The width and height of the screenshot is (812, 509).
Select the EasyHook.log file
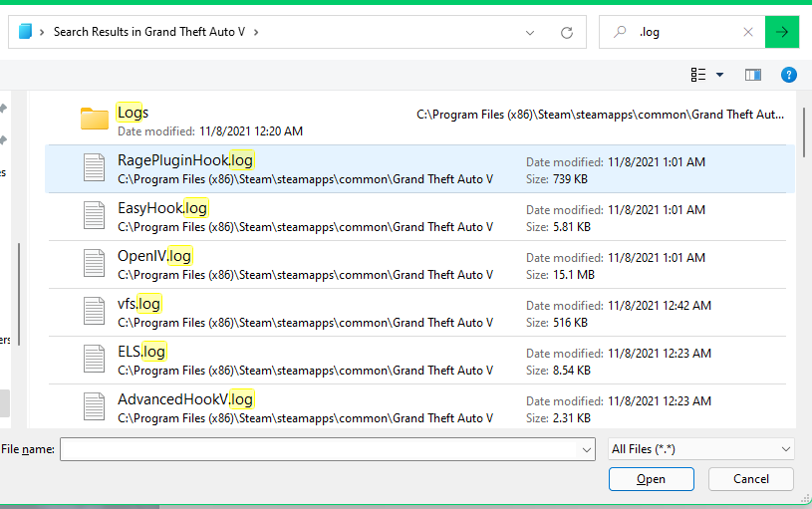point(162,208)
